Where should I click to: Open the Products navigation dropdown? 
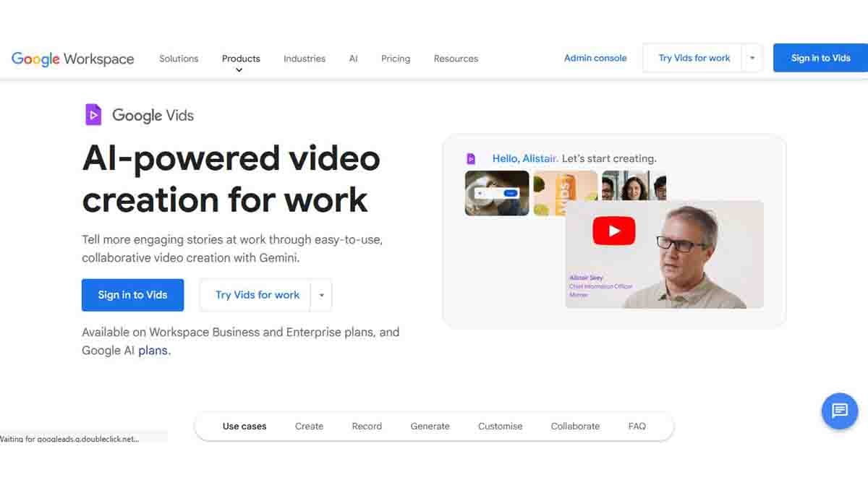pyautogui.click(x=240, y=59)
